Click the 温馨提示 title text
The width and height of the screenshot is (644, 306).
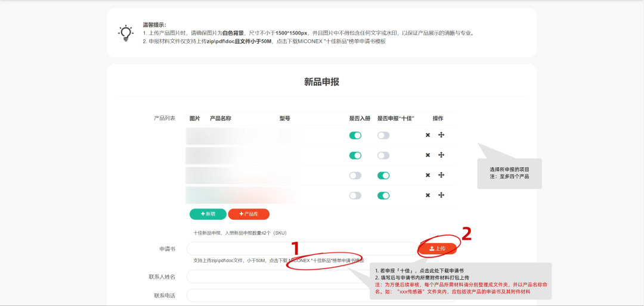154,25
